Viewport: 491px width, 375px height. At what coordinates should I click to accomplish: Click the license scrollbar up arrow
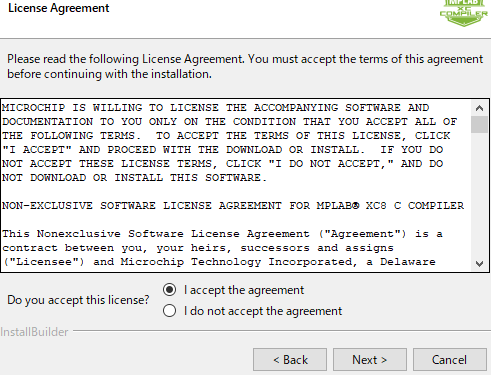coord(479,108)
